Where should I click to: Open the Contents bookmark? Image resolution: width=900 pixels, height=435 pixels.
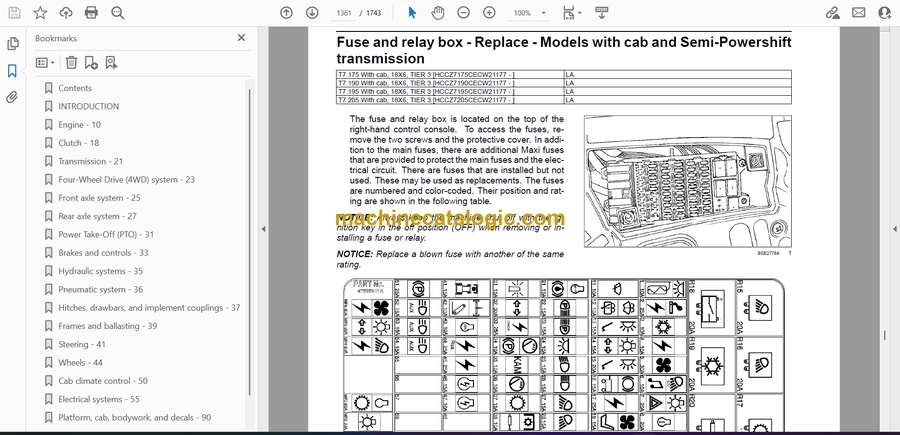point(75,88)
